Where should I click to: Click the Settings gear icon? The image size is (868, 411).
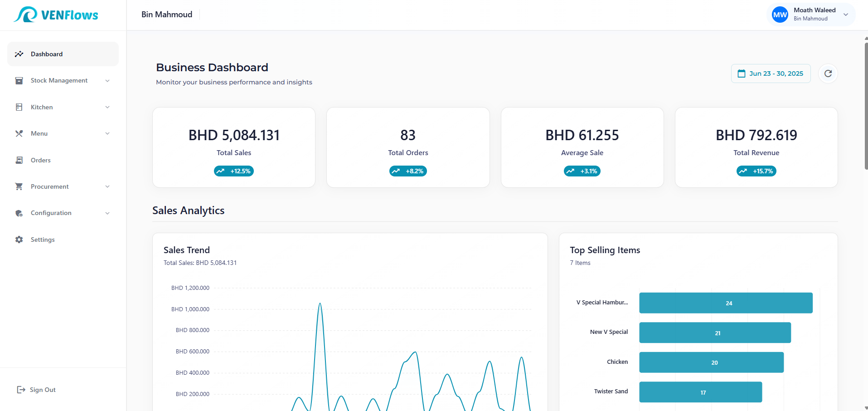click(19, 240)
